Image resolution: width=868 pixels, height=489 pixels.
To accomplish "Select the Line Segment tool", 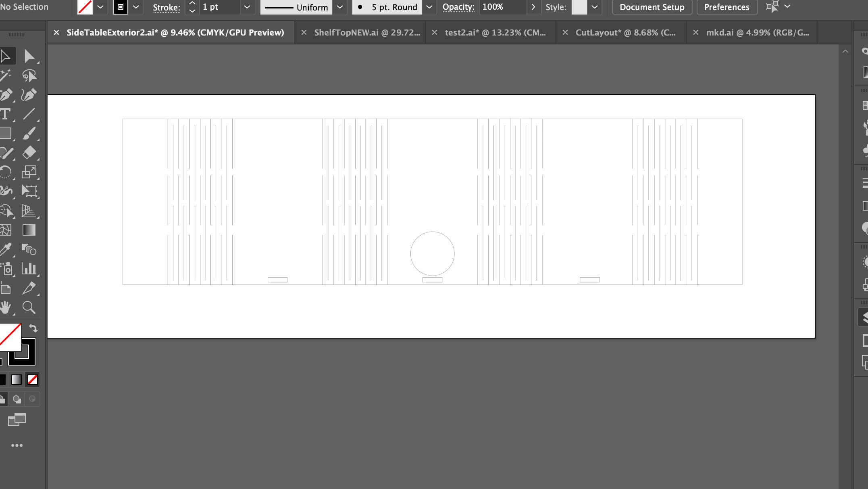I will click(x=29, y=114).
